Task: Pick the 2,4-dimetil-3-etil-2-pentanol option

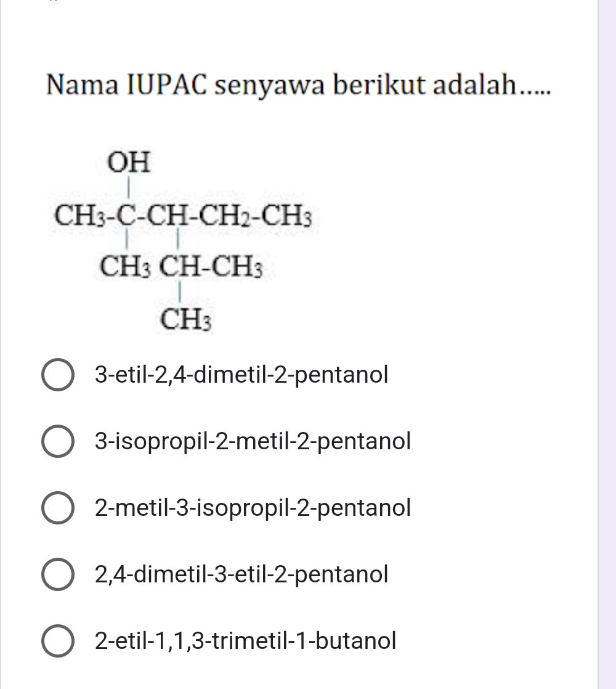Action: pos(59,574)
